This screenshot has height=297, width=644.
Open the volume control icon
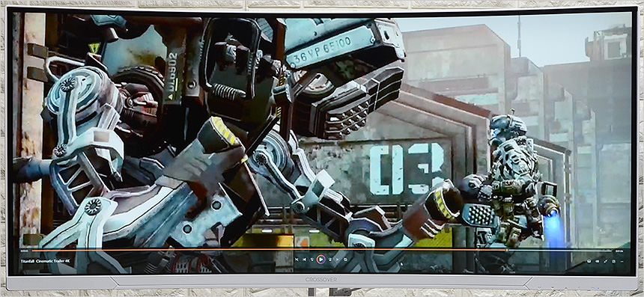(597, 261)
